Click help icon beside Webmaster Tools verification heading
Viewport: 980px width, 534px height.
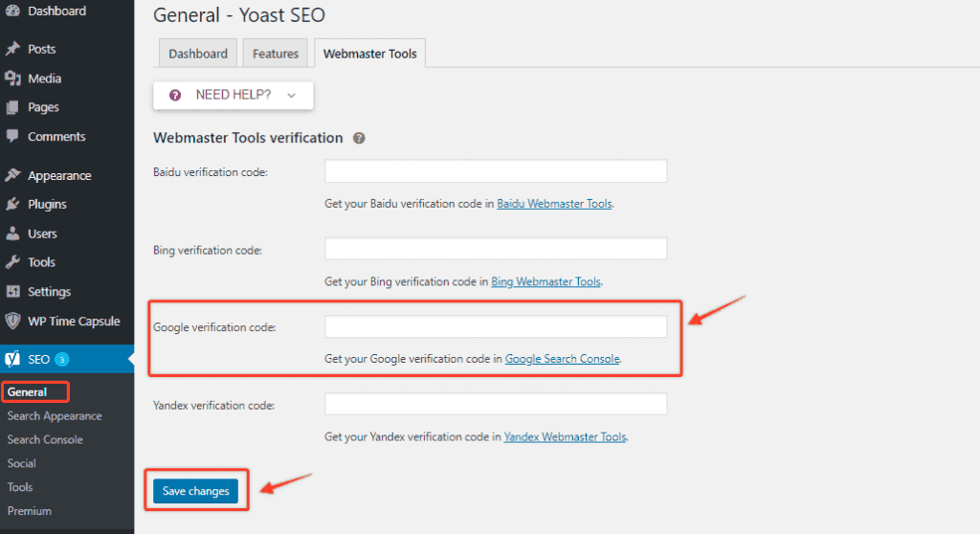point(359,138)
